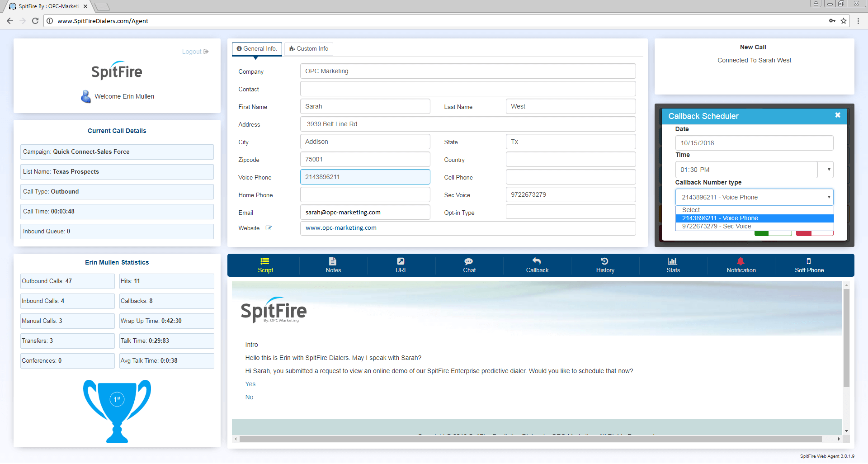Screen dimensions: 868x464
Task: Click the "Callbacks: 8" statistic
Action: click(166, 301)
